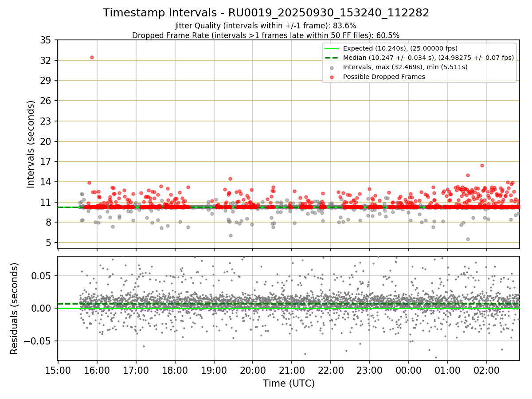Click the 'Jitter Quality' 83.6% subtitle line
Screen dimensions: 532x399
click(266, 26)
